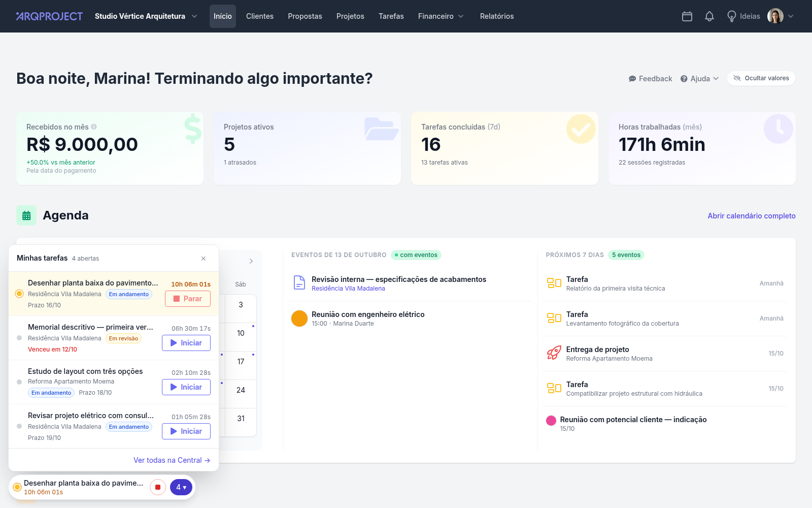Go to Tarefas in navigation

coord(391,16)
